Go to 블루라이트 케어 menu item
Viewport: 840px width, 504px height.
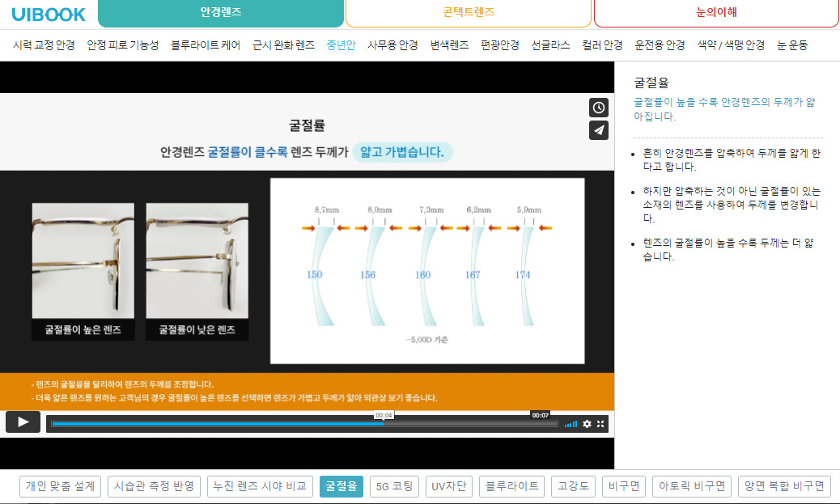point(206,45)
